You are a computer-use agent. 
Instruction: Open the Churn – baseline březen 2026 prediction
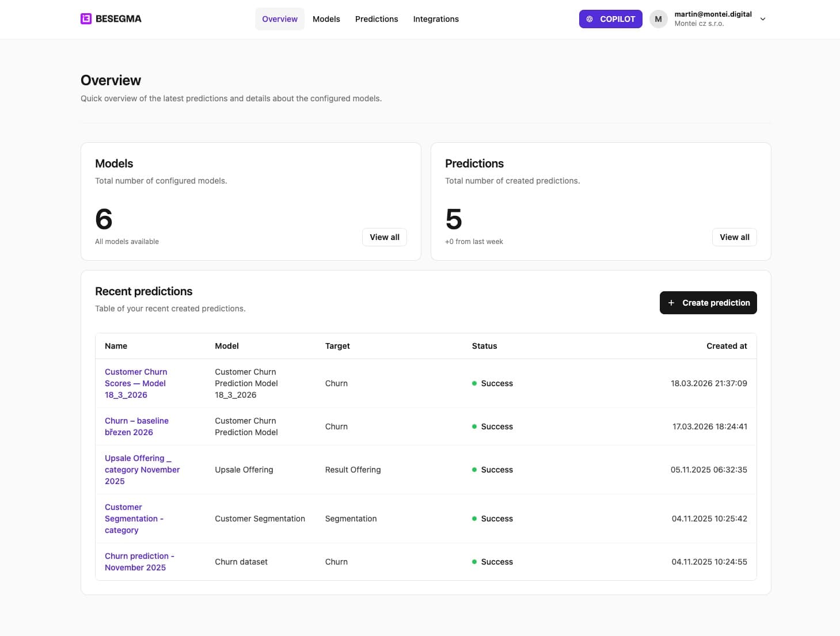(x=136, y=426)
